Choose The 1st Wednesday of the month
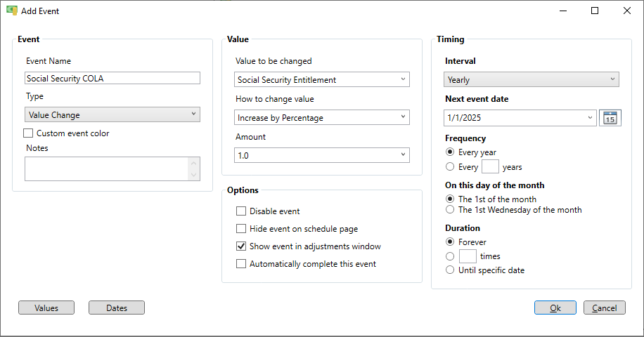The width and height of the screenshot is (644, 337). pyautogui.click(x=450, y=210)
